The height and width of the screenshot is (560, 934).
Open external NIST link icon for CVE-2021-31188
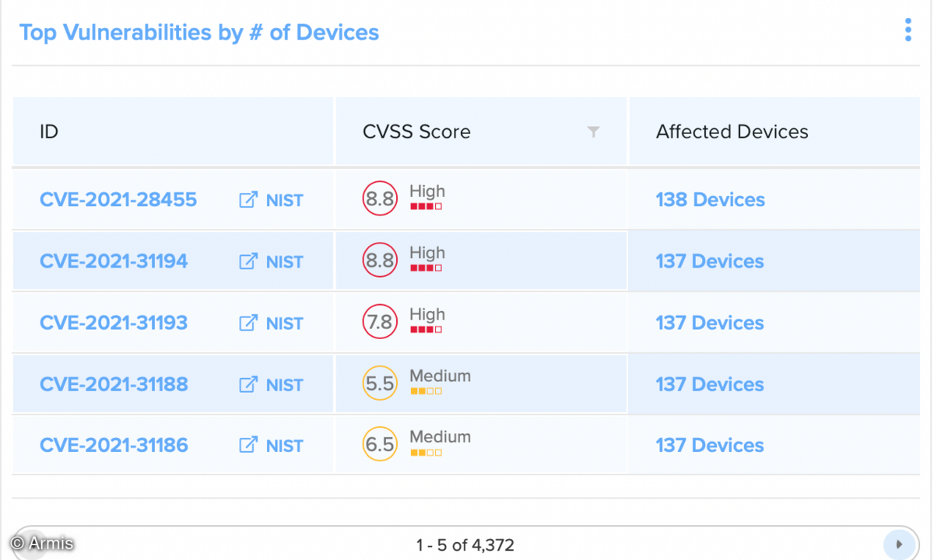click(248, 384)
